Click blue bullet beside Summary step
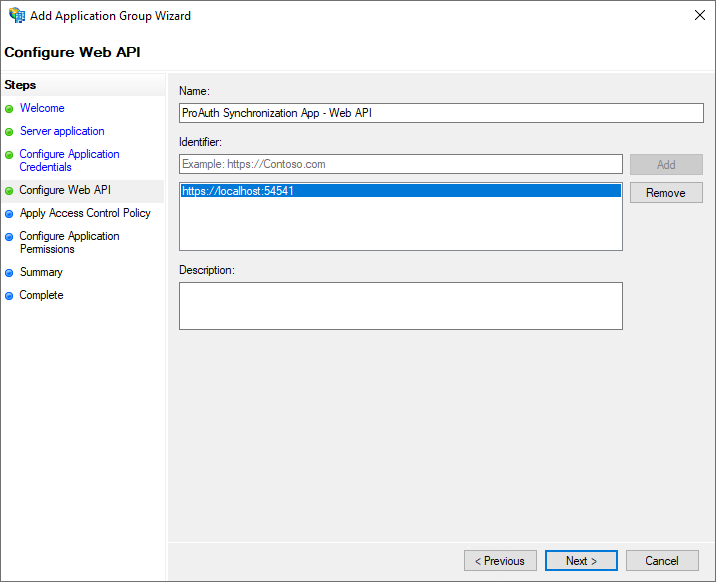 pos(9,272)
